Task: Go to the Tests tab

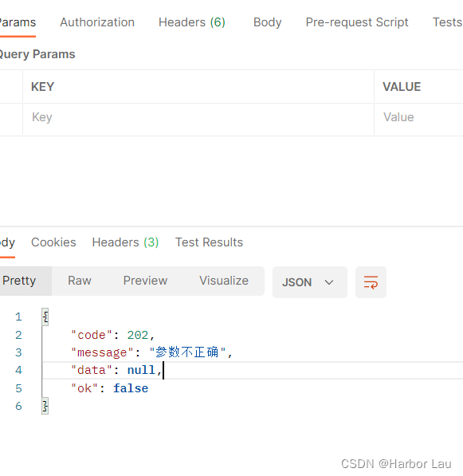Action: (447, 22)
